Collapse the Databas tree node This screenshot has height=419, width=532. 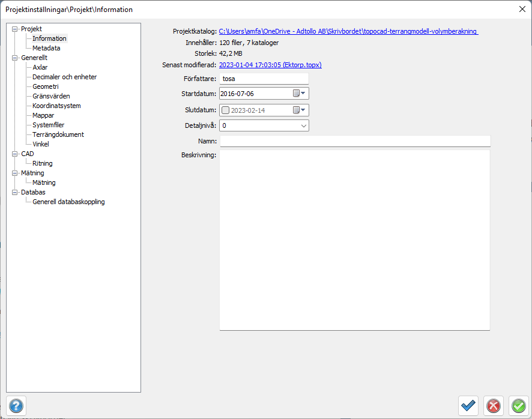pyautogui.click(x=15, y=192)
